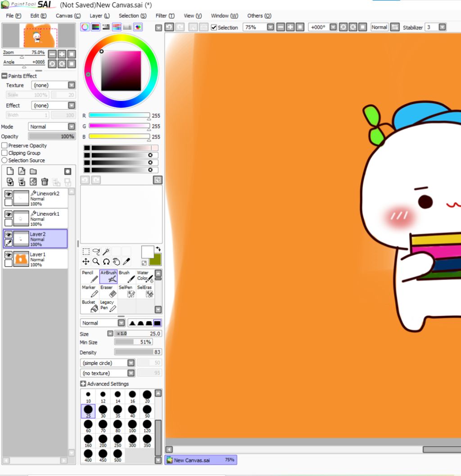This screenshot has width=461, height=476.
Task: Collapse the Paints Effect section
Action: (4, 76)
